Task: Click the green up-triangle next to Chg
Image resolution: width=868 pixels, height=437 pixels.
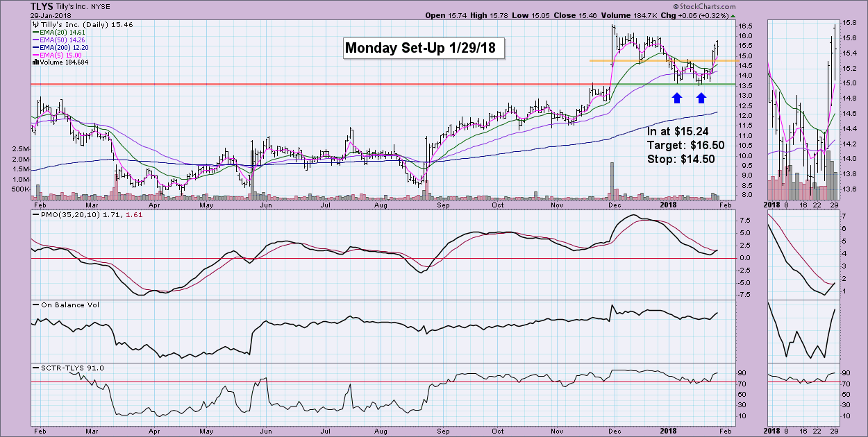Action: pyautogui.click(x=734, y=15)
